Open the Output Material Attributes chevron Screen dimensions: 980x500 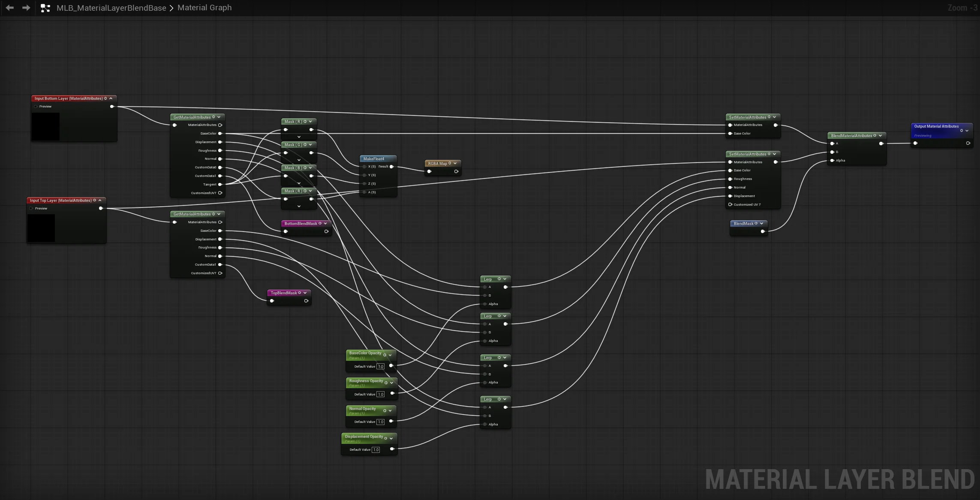point(967,131)
